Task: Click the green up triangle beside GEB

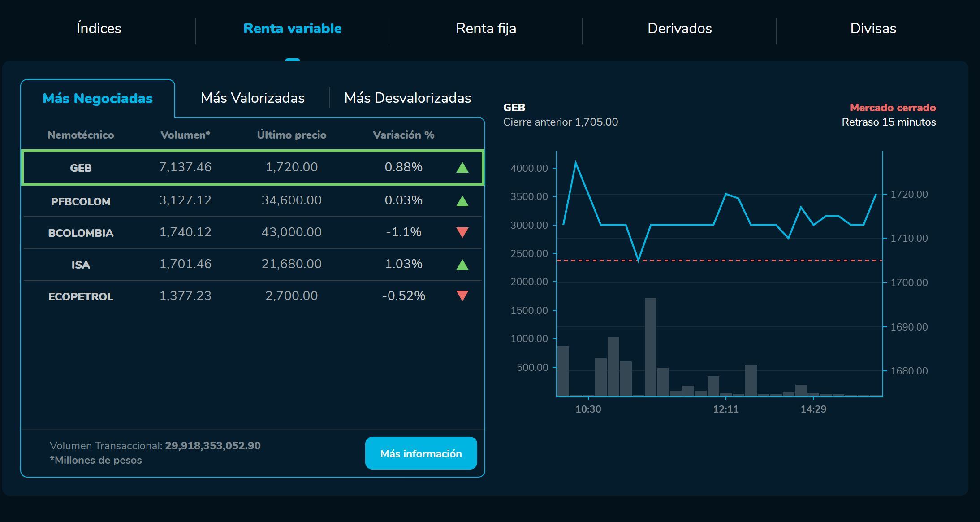Action: point(462,167)
